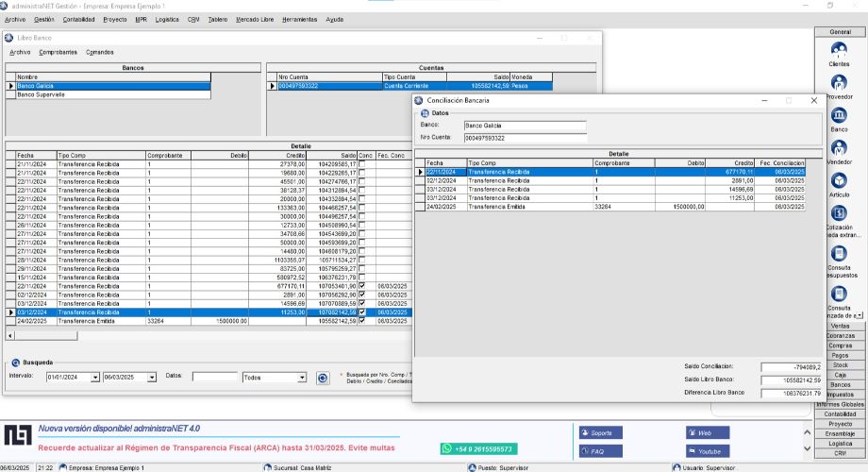The height and width of the screenshot is (472, 868).
Task: Click the Datos search input field
Action: (x=215, y=377)
